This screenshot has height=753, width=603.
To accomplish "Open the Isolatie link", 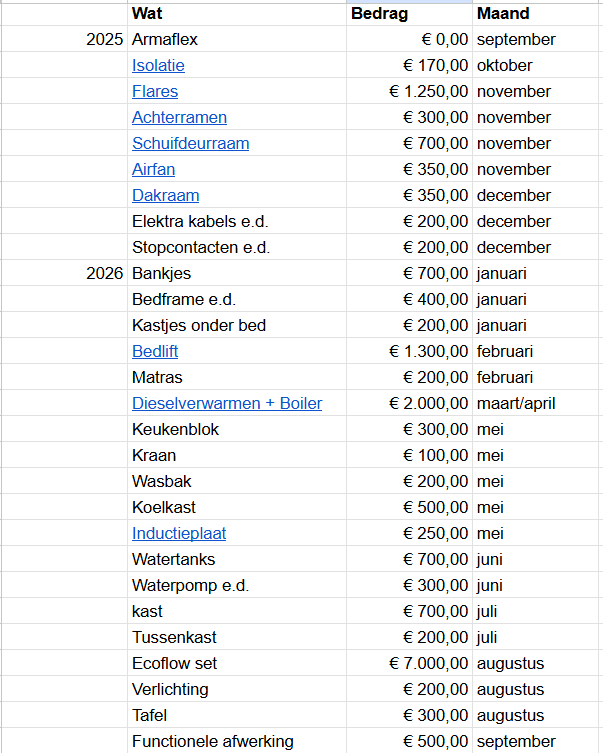I will pos(158,66).
